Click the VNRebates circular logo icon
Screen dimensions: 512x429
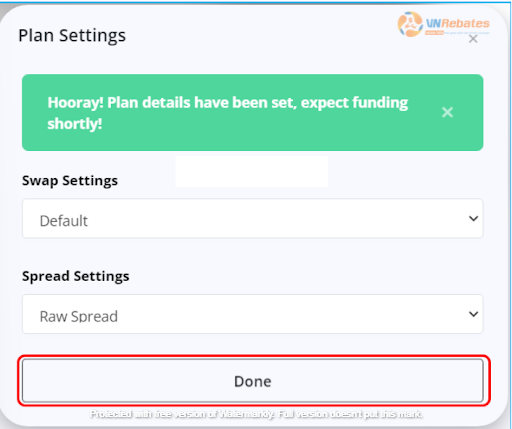point(410,24)
